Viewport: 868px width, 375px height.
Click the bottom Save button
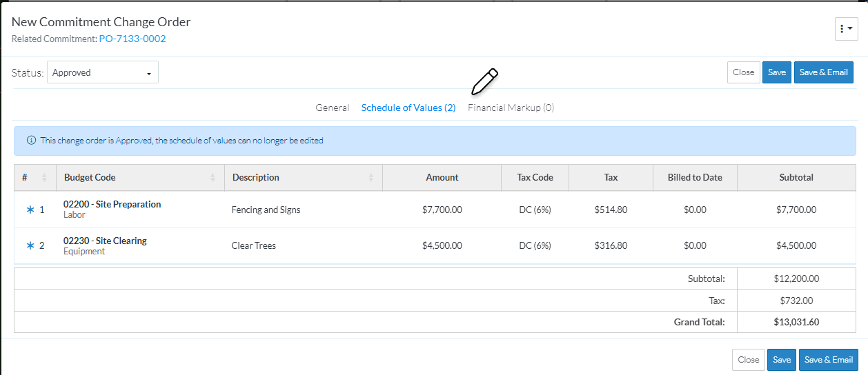point(782,360)
